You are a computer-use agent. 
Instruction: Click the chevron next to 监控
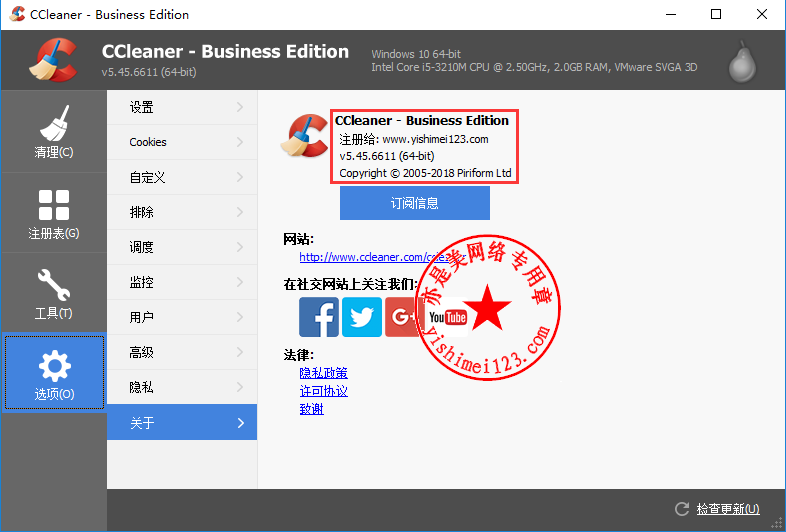point(240,282)
